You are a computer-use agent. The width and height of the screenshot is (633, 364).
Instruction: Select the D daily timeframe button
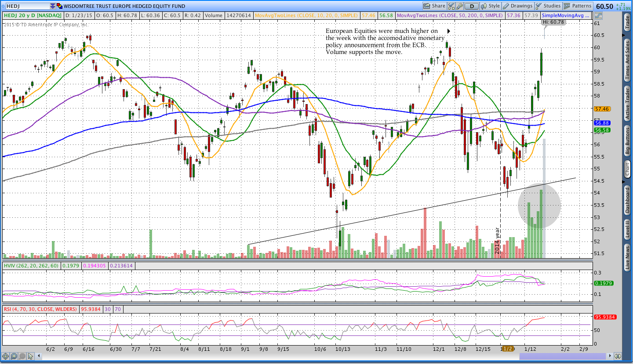pos(472,6)
